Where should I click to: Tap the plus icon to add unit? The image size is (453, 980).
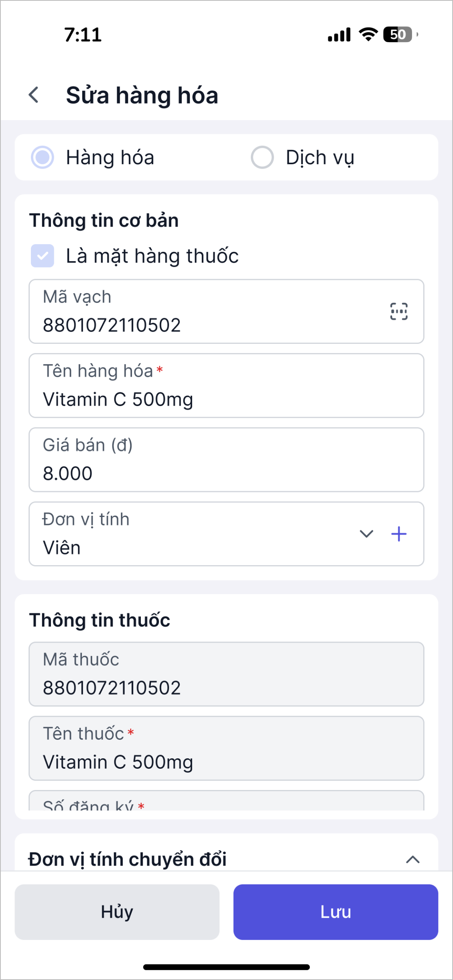pyautogui.click(x=399, y=534)
